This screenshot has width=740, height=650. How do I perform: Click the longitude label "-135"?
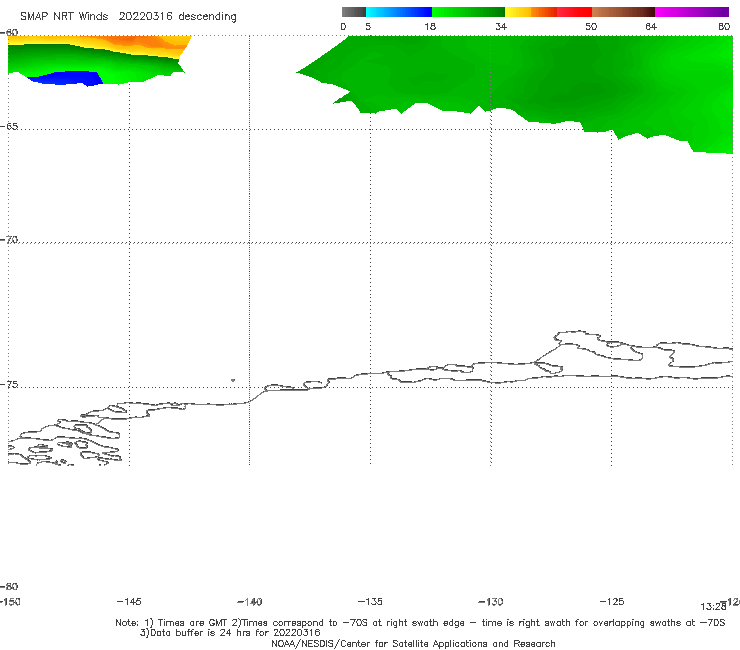tap(370, 602)
